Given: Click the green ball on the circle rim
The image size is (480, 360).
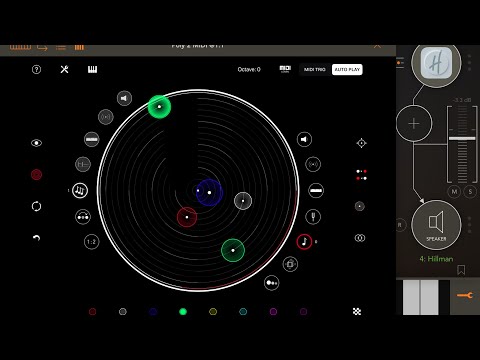Looking at the screenshot, I should pos(159,107).
